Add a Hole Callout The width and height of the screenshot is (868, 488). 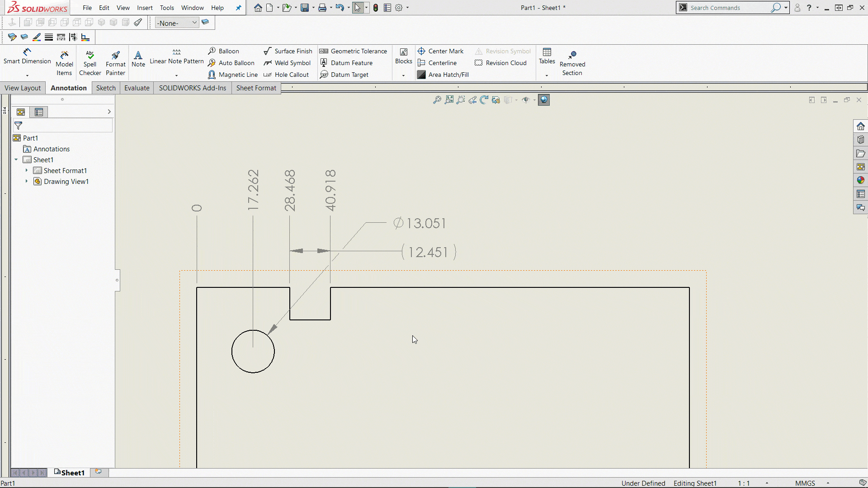286,75
